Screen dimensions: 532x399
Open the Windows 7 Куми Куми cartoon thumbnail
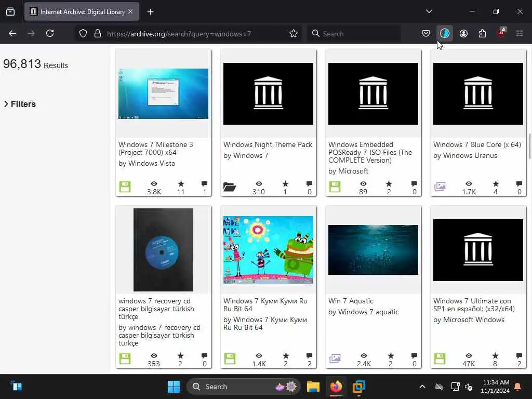268,250
